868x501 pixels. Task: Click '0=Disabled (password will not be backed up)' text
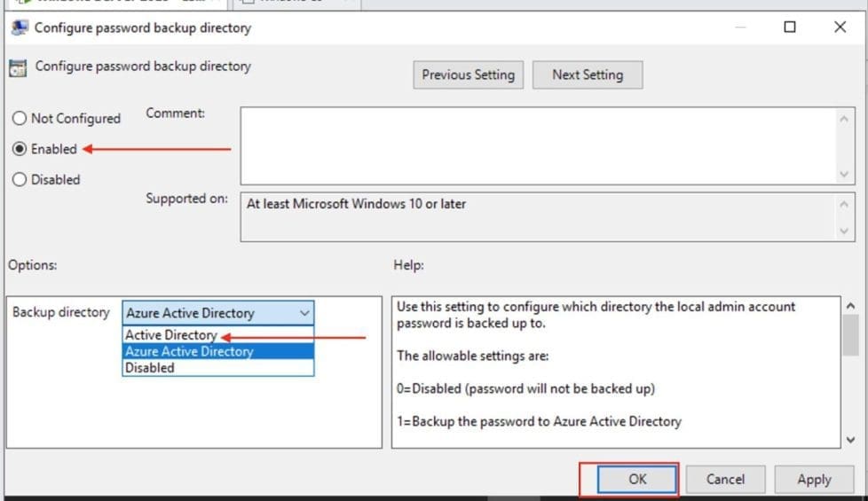(525, 388)
